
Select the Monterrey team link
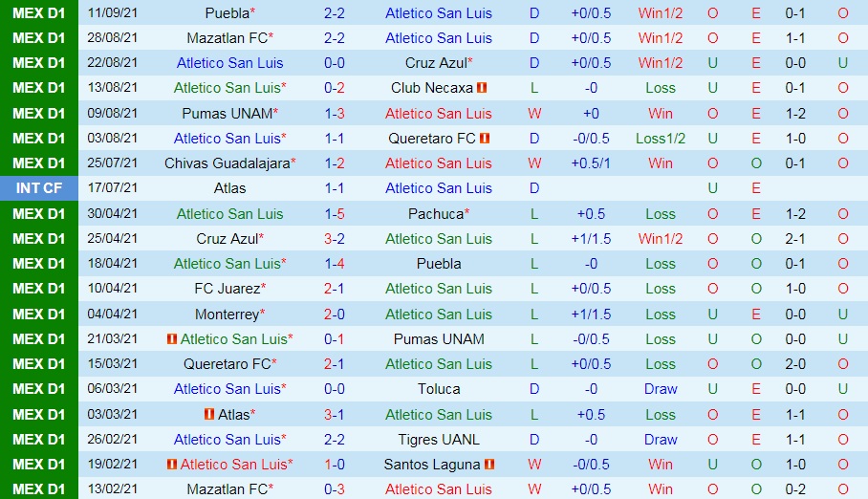point(226,315)
